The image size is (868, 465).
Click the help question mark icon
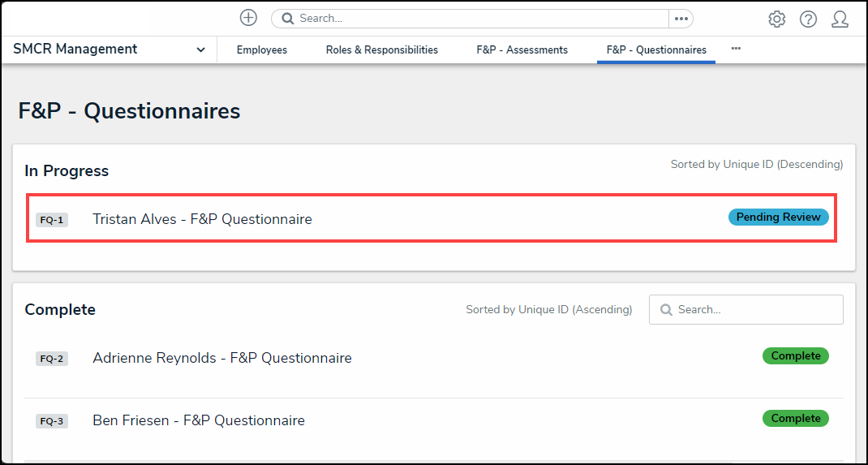point(808,19)
